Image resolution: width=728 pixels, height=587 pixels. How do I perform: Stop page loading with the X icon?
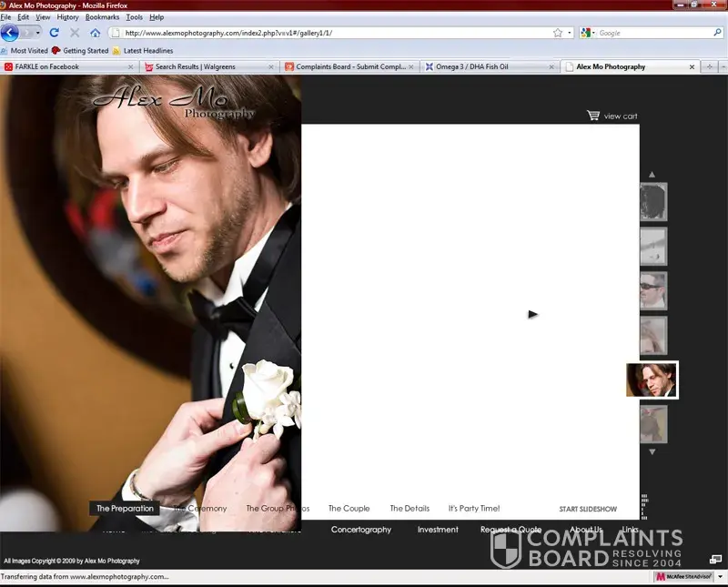76,33
